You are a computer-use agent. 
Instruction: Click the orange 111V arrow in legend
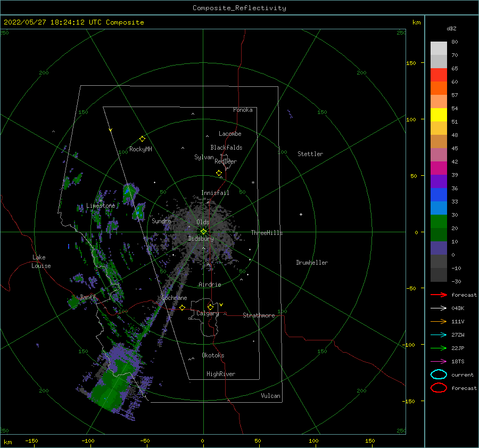[x=439, y=321]
